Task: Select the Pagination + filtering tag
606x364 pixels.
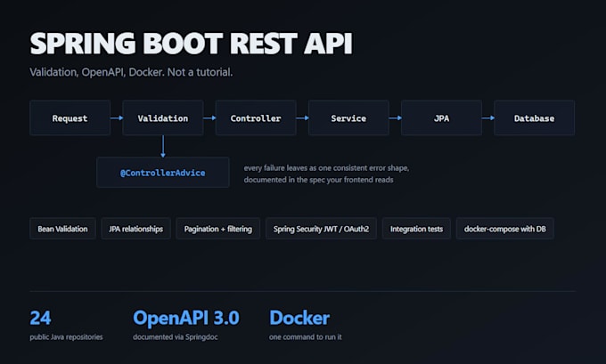Action: 218,229
